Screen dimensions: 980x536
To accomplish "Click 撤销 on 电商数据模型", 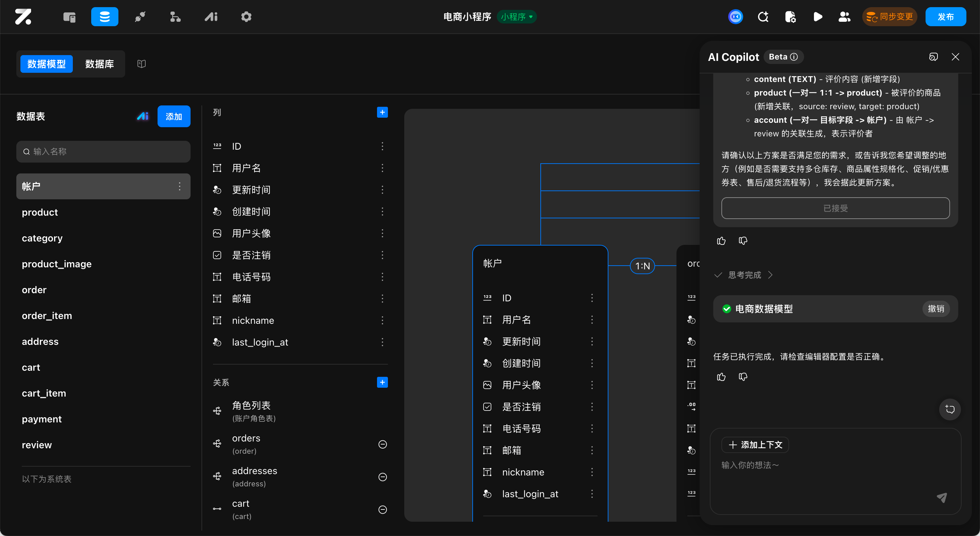I will tap(936, 309).
